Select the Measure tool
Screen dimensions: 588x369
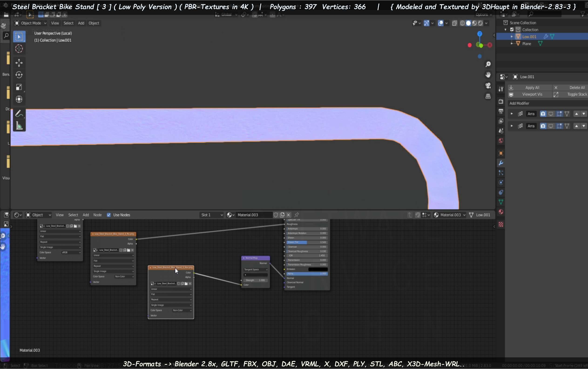point(19,126)
